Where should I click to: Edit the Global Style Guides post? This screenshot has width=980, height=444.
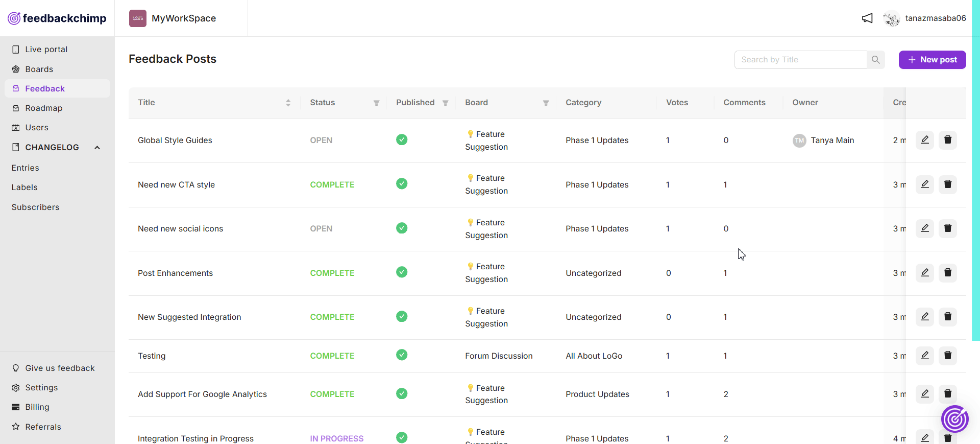(x=924, y=140)
